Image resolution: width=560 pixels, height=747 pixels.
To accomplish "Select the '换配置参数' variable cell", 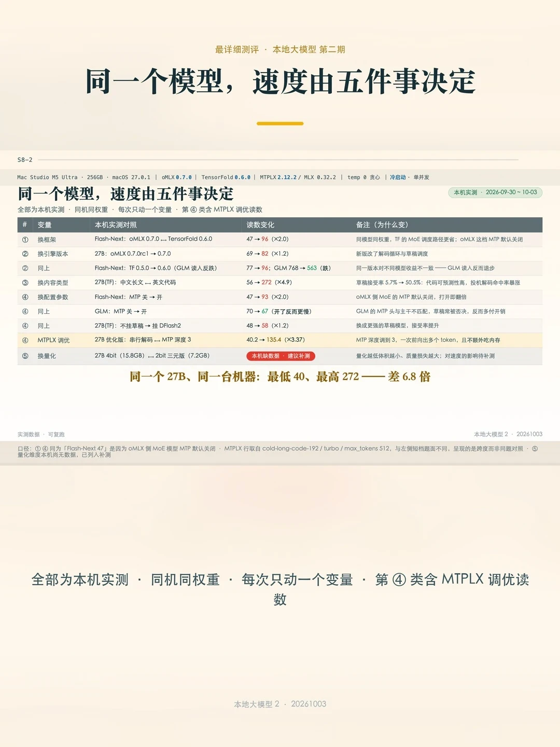I will (53, 297).
